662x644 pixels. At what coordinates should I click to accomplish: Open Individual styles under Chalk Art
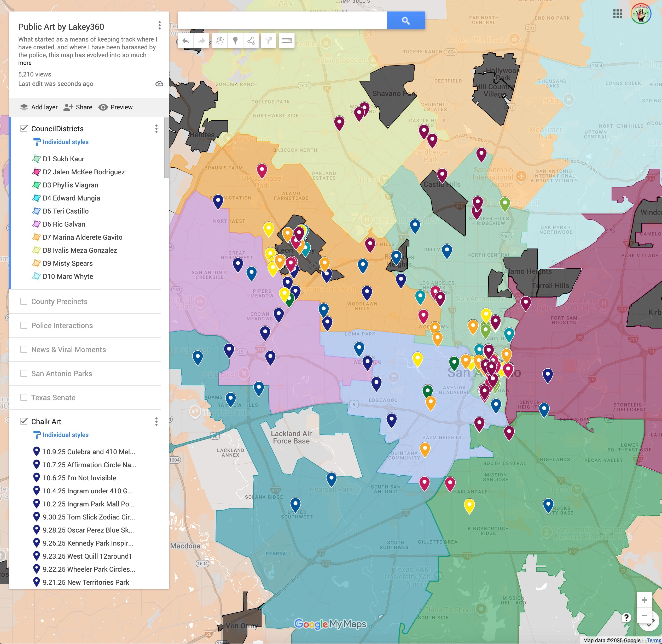[x=65, y=435]
